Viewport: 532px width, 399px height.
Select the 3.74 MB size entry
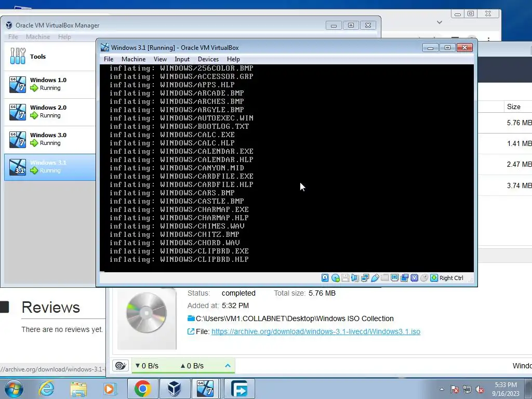coord(519,185)
